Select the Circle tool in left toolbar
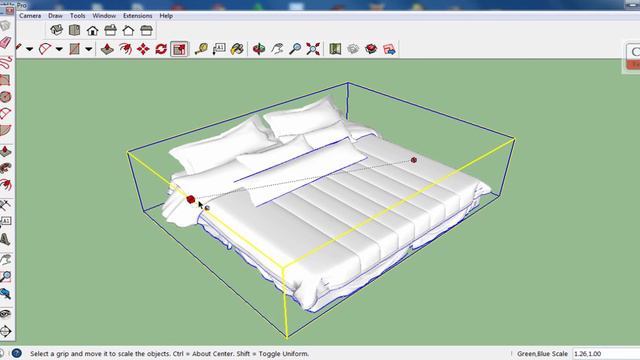Screen dimensions: 640x360 [x=6, y=97]
